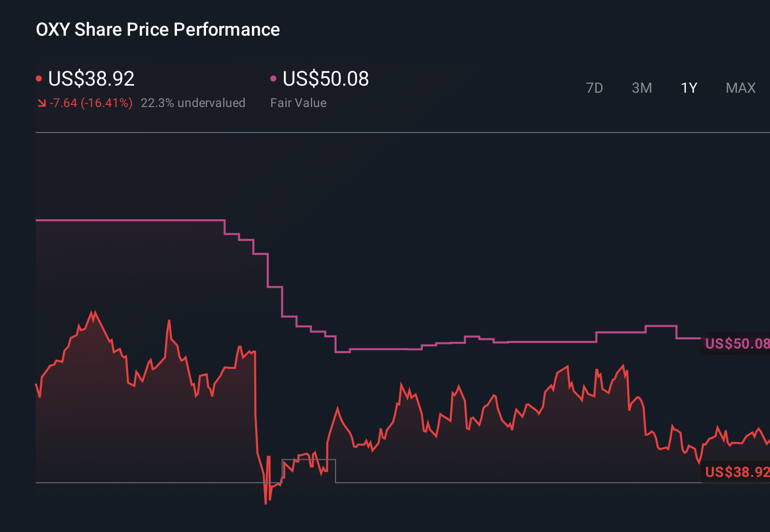Image resolution: width=770 pixels, height=532 pixels.
Task: Click the highest peak of red price line
Action: 94,312
